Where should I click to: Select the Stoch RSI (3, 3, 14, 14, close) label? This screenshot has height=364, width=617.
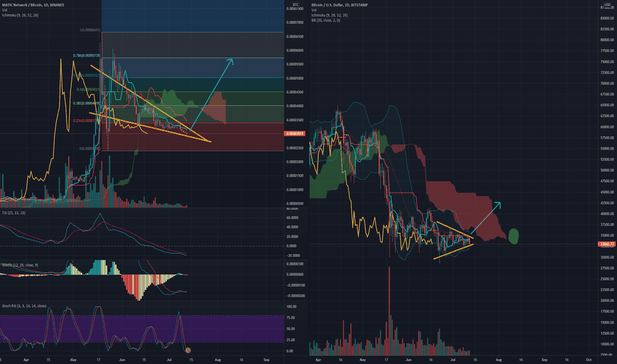(x=24, y=306)
